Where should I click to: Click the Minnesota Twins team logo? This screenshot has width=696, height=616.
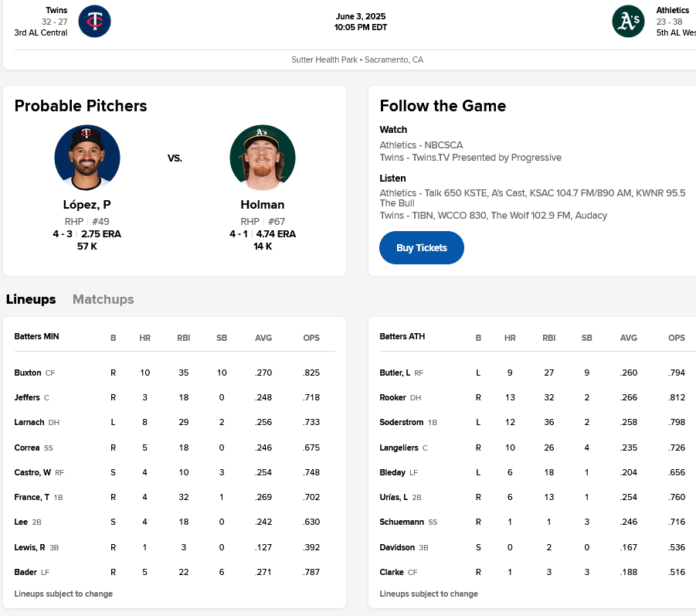pyautogui.click(x=94, y=21)
